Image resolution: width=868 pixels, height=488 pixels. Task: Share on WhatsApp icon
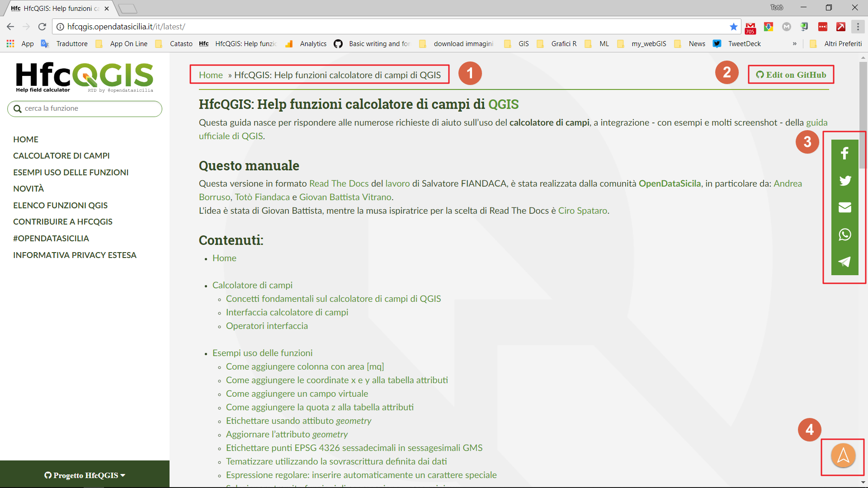point(844,235)
